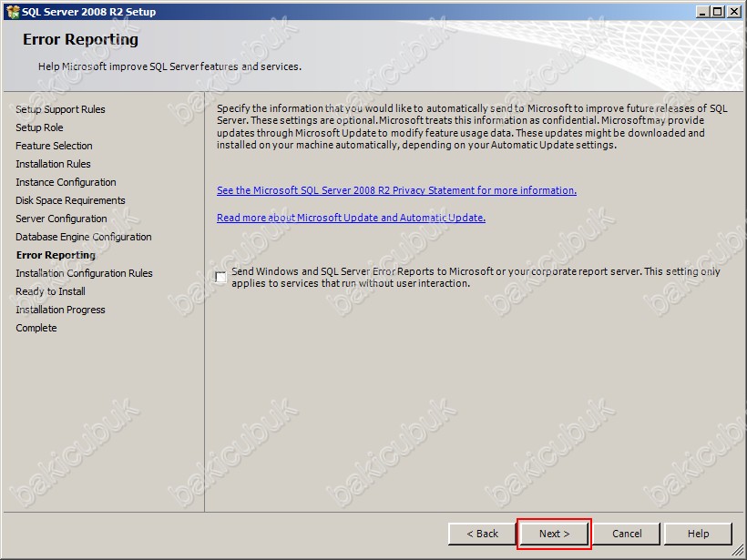747x560 pixels.
Task: Click the 'Help Microsoft improve SQL Server' subtitle
Action: point(169,66)
